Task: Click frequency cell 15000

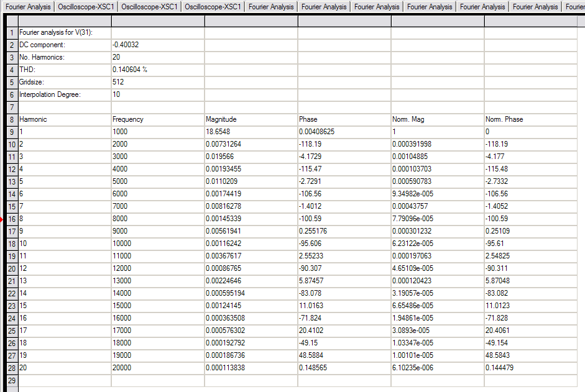Action: (x=158, y=306)
